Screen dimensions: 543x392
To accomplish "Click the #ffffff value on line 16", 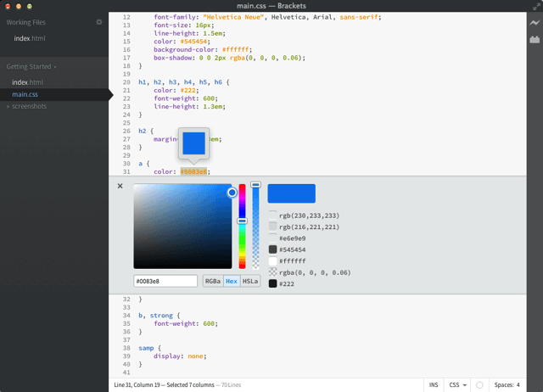I will click(x=236, y=49).
